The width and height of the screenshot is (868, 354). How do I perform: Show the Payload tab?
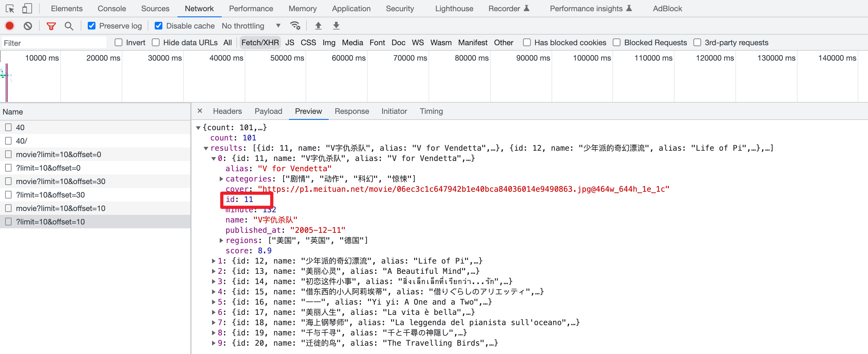(268, 111)
